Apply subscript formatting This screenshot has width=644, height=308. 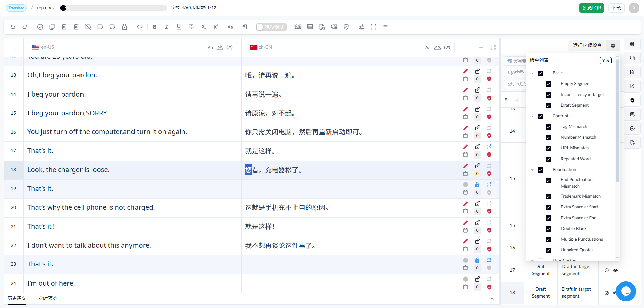tap(204, 27)
